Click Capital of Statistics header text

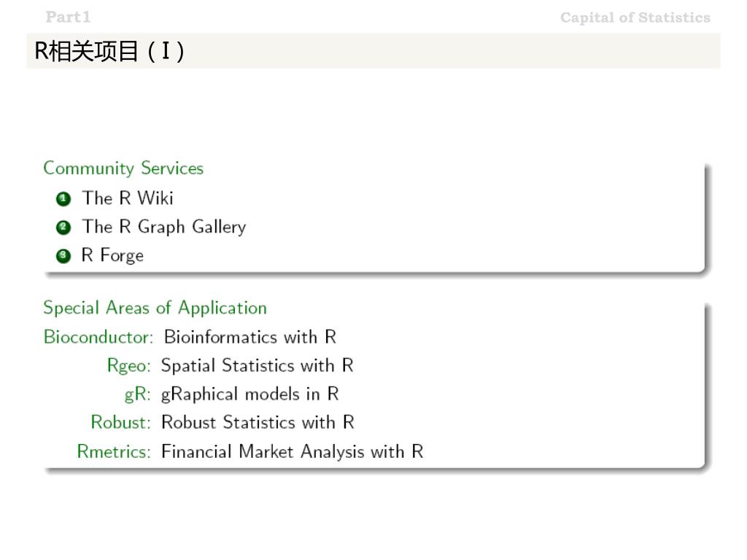coord(635,17)
